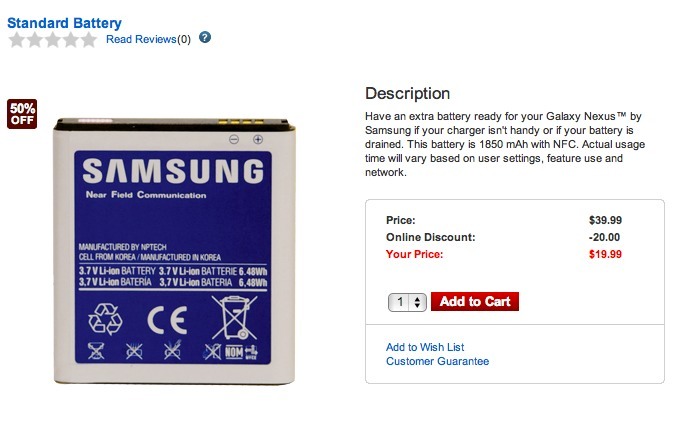Open the Customer Guarantee link
This screenshot has height=421, width=680.
(x=437, y=361)
